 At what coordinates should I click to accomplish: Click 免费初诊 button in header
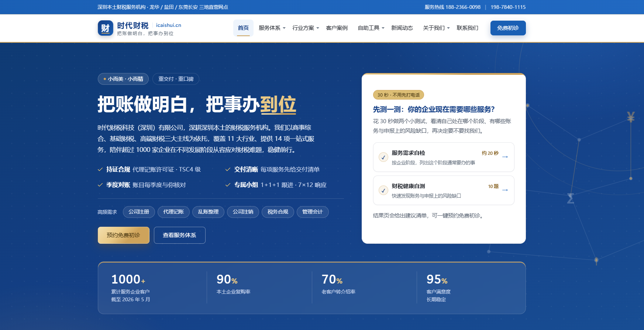tap(508, 28)
